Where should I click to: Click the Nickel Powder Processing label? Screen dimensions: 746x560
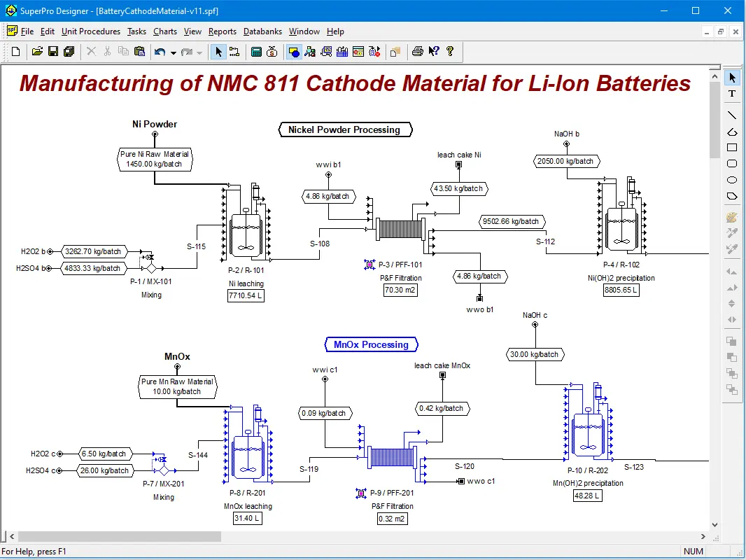[x=344, y=129]
